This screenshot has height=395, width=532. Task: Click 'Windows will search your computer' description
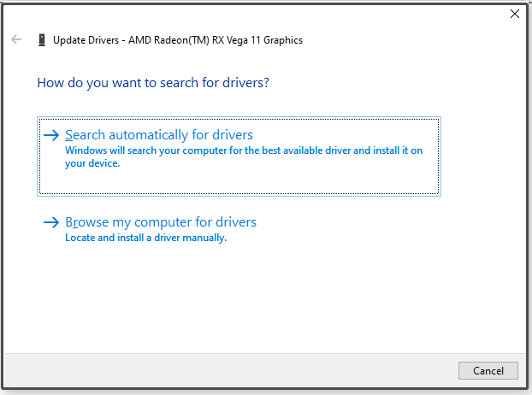pyautogui.click(x=244, y=156)
